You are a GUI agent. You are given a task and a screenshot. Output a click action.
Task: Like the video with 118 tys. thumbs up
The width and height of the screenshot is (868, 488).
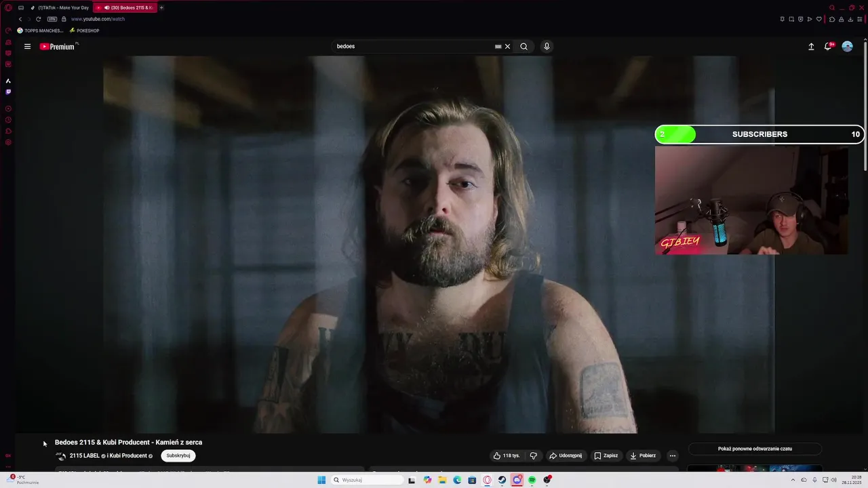coord(507,455)
